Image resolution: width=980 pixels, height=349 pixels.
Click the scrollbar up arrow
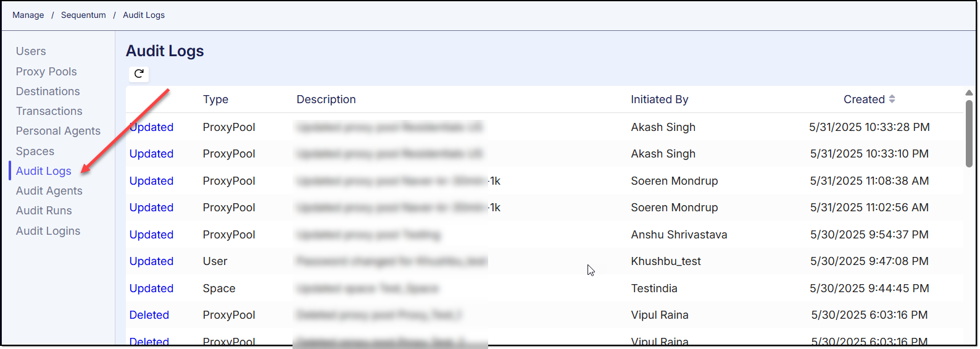969,93
